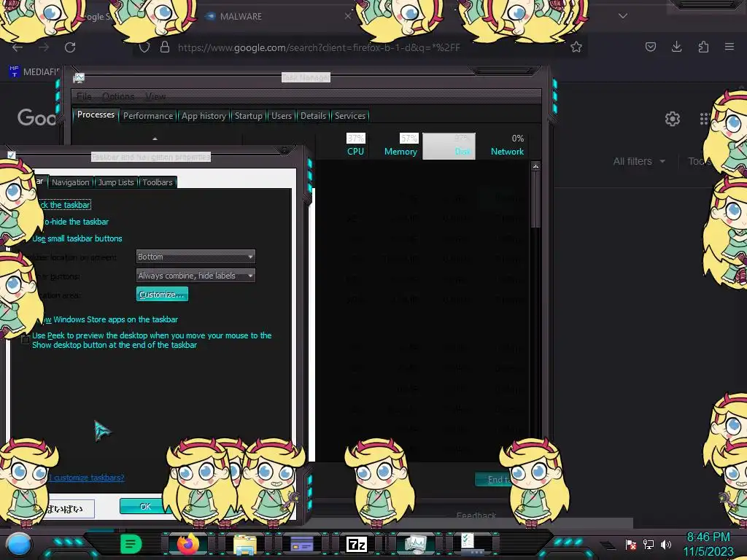Image resolution: width=747 pixels, height=560 pixels.
Task: Switch to the Startup tab
Action: point(248,116)
